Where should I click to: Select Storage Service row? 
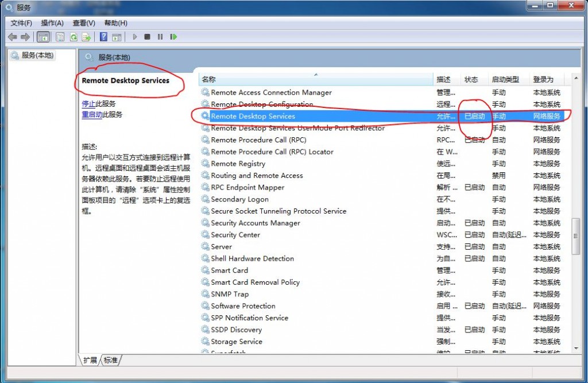coord(381,342)
